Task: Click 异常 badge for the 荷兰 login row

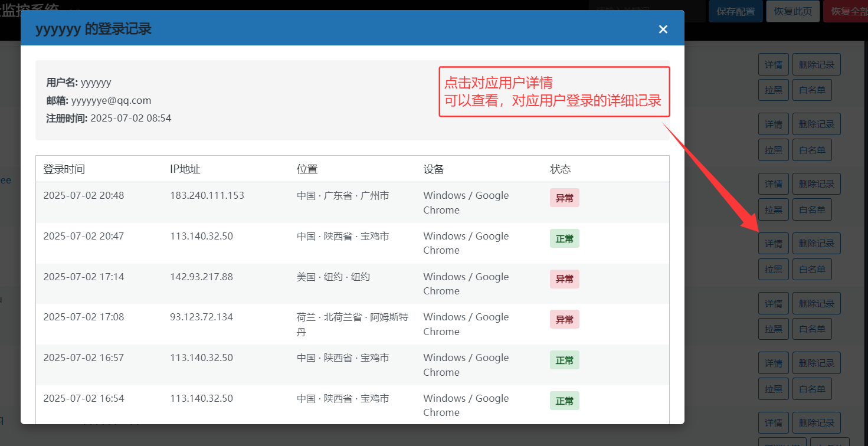Action: 564,320
